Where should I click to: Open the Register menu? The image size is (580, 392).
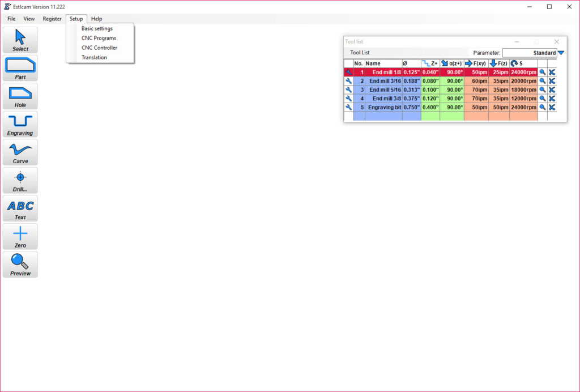(52, 19)
